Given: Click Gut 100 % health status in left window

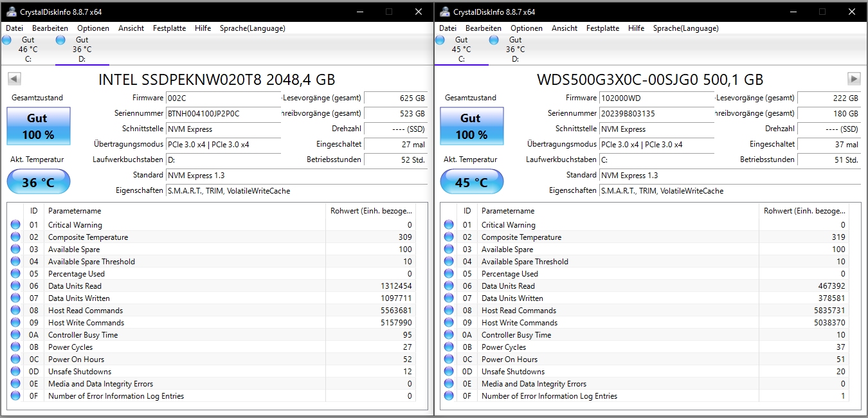Looking at the screenshot, I should point(39,126).
